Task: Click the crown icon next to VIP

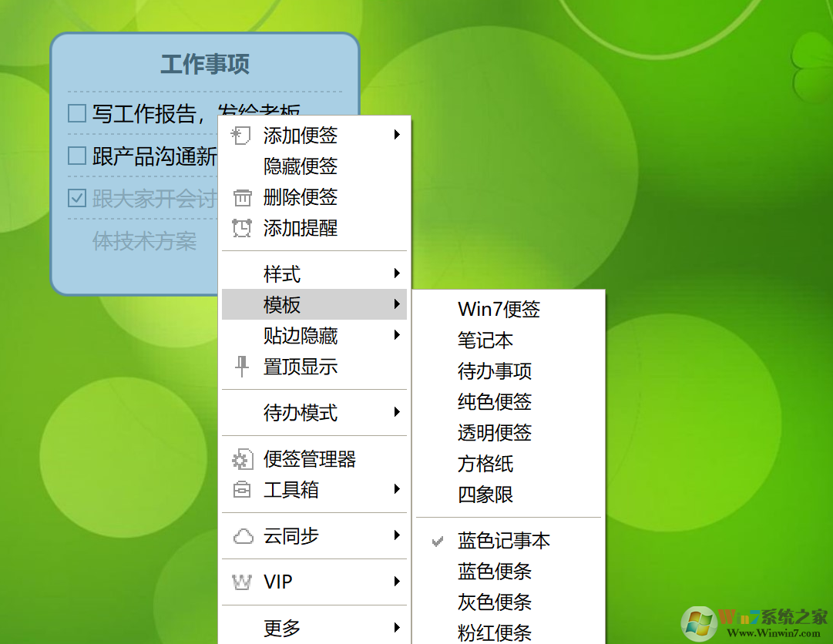Action: 241,582
